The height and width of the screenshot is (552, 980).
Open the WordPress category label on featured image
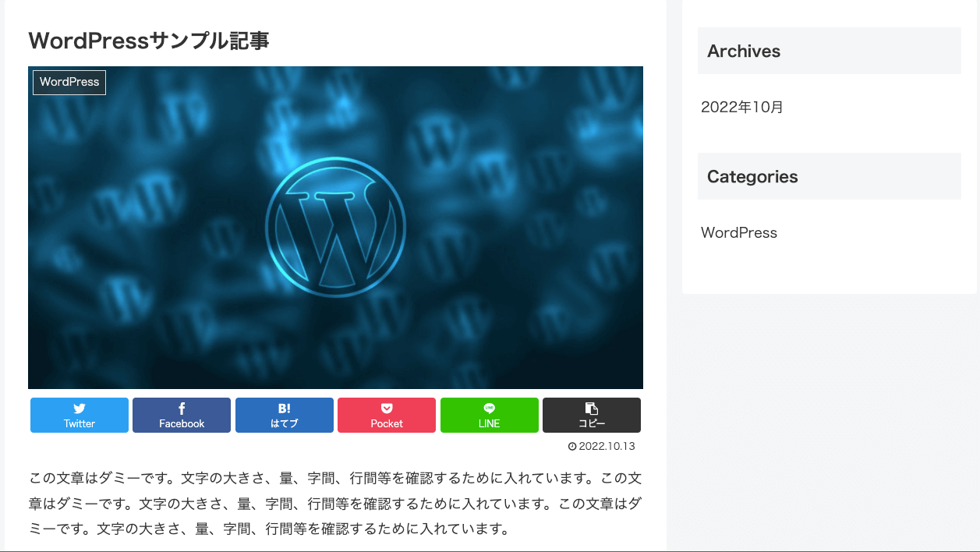click(69, 82)
